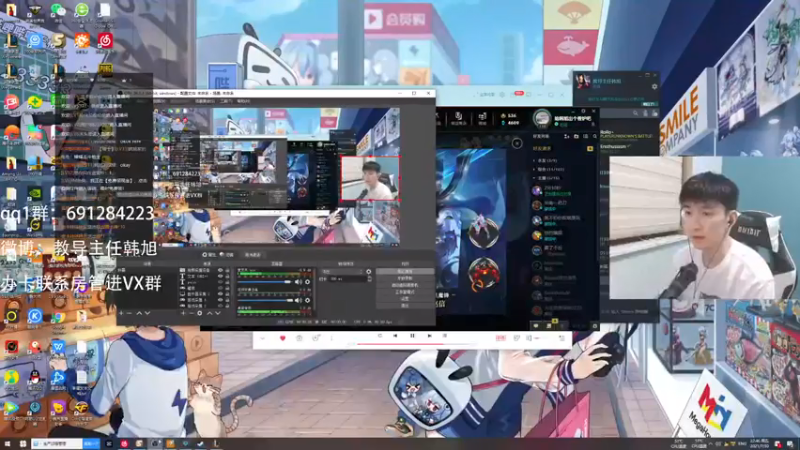The width and height of the screenshot is (800, 450).
Task: Open the NetEase Cloud Music desktop shortcut
Action: (105, 42)
